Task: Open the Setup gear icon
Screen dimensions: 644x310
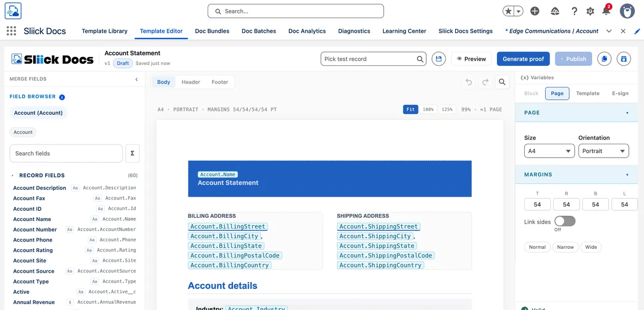Action: (x=590, y=11)
